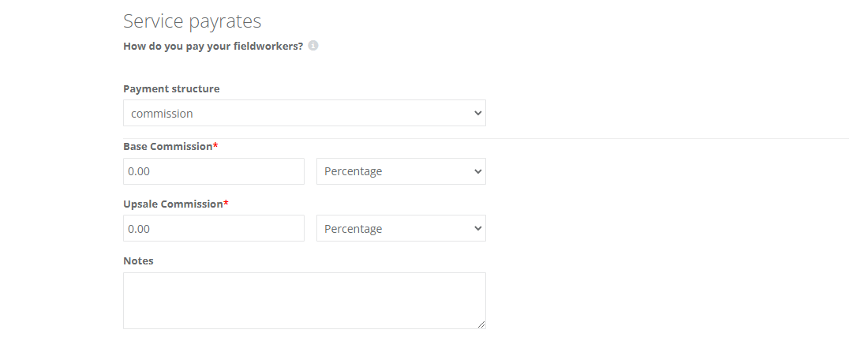The width and height of the screenshot is (868, 341).
Task: Focus the Base Commission amount field
Action: 213,171
